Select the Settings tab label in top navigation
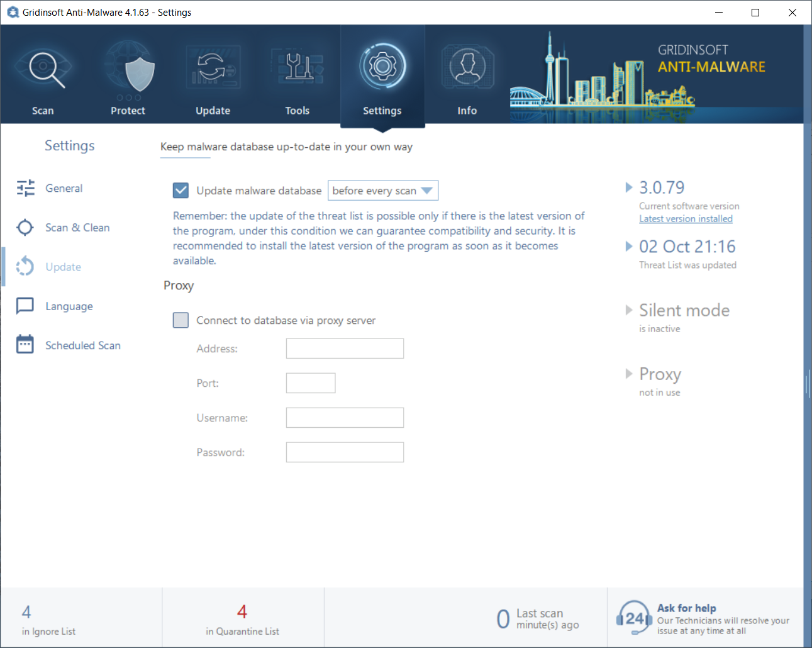This screenshot has width=812, height=648. [x=382, y=111]
